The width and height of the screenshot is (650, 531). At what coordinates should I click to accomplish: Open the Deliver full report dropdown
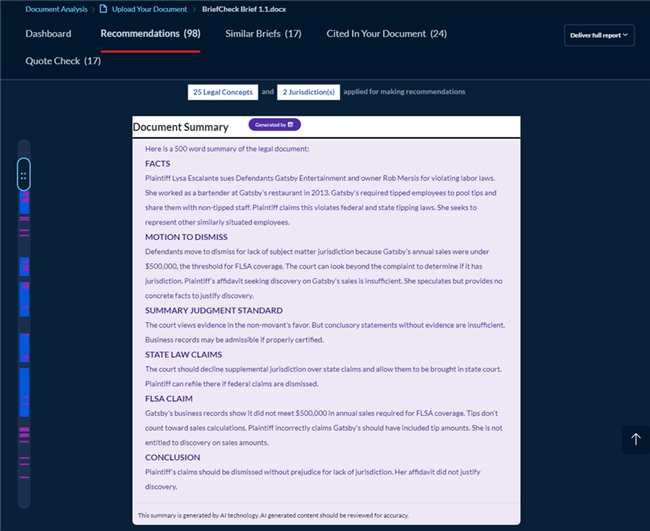599,35
